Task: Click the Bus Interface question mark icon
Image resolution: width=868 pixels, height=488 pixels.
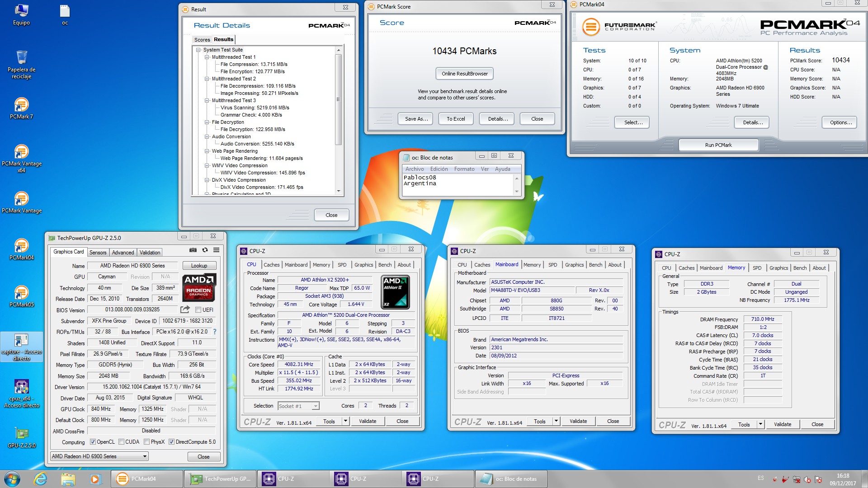Action: click(x=214, y=332)
